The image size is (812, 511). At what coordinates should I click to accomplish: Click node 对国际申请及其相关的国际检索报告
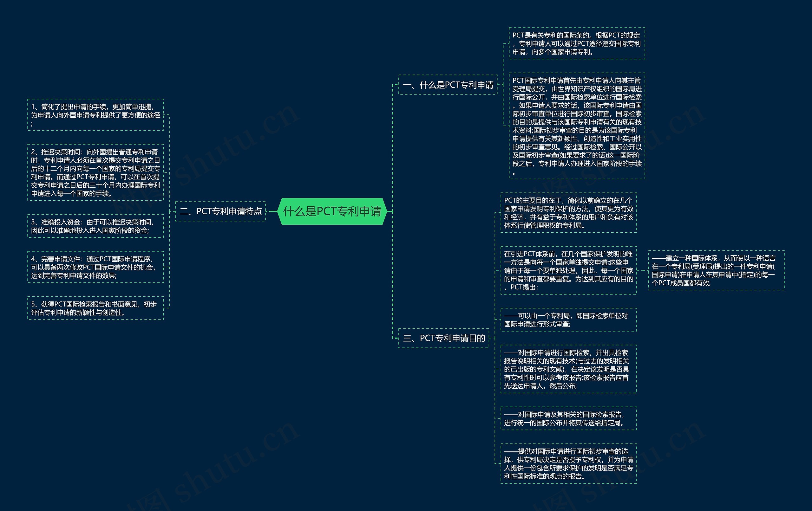click(568, 418)
